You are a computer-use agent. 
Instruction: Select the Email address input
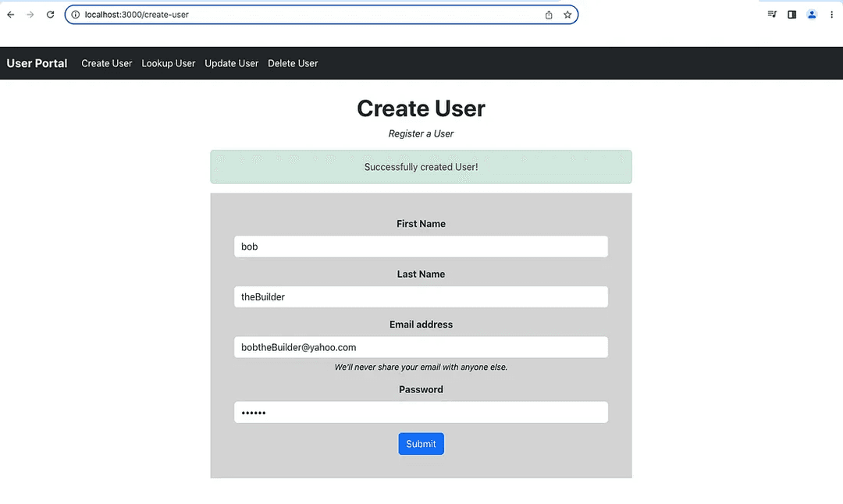(421, 347)
